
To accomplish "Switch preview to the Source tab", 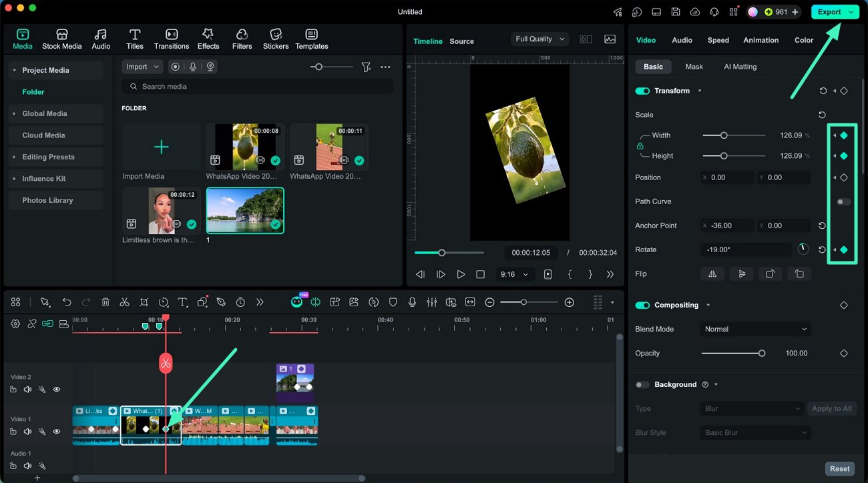I will click(461, 41).
